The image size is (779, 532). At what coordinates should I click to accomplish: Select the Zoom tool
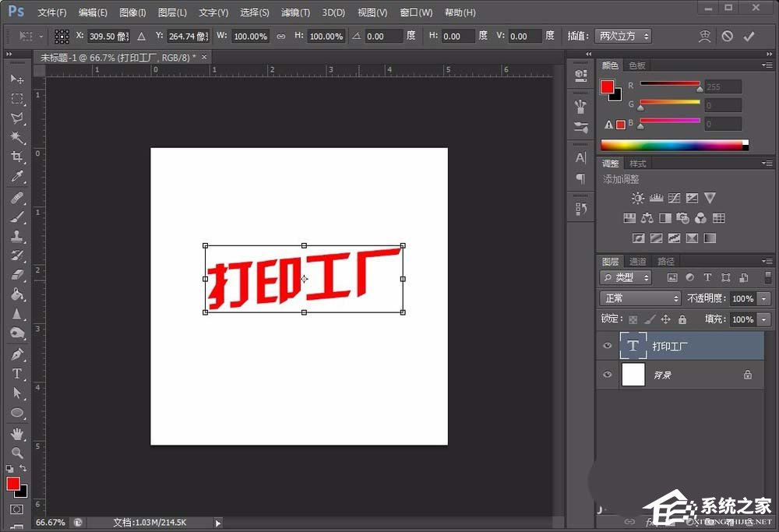point(17,453)
